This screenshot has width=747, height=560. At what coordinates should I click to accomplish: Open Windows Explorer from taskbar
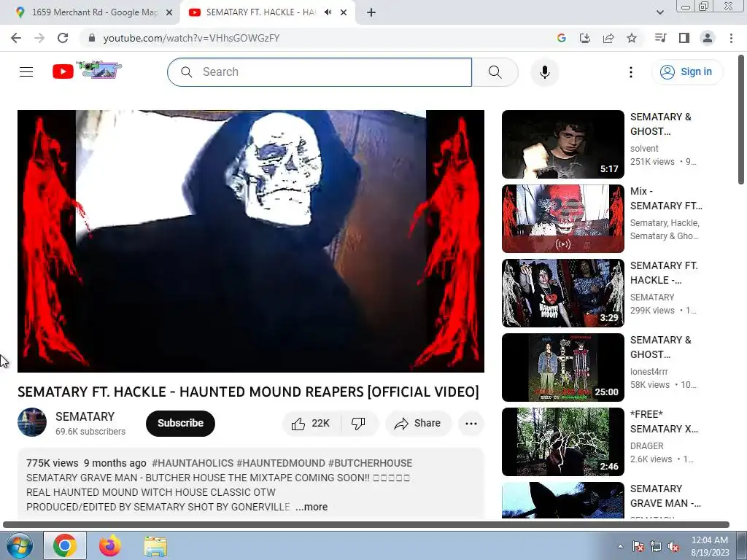[155, 546]
